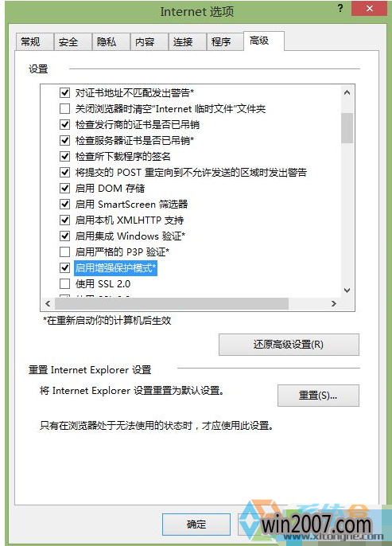Check 启用严格的 P3P 验证 option
Image resolution: width=392 pixels, height=546 pixels.
[64, 252]
